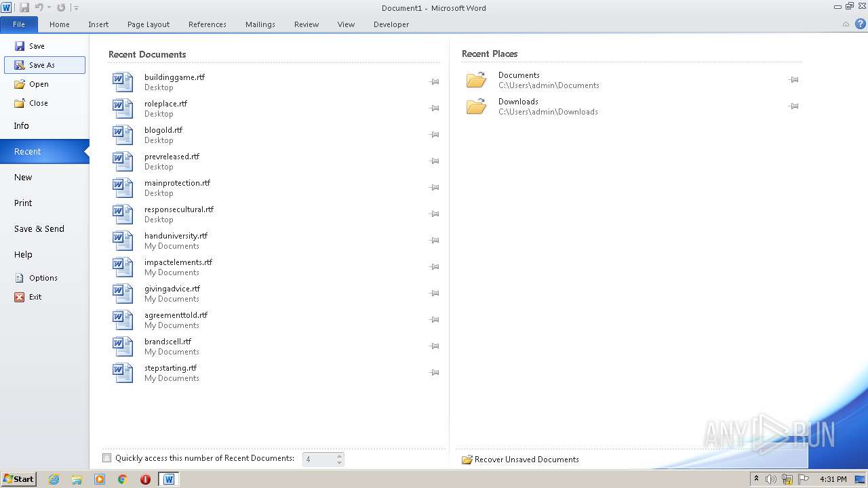
Task: Pin blogold.rtf to the recent list
Action: (434, 135)
